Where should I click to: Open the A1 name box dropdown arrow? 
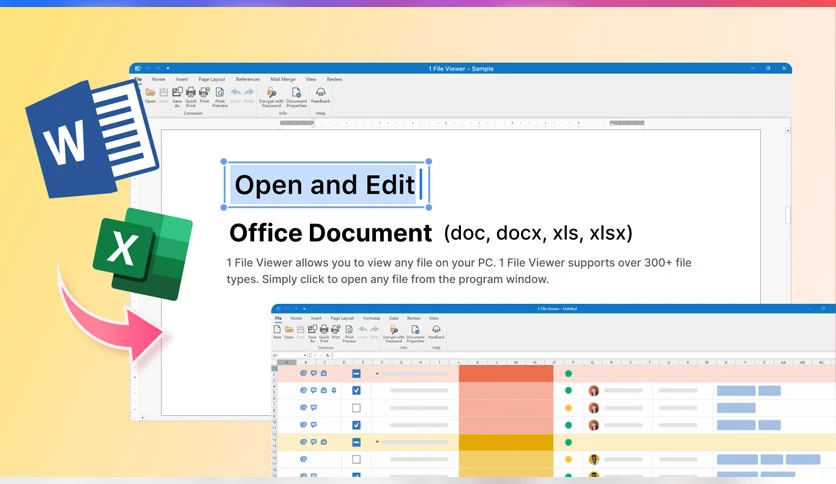tap(304, 355)
